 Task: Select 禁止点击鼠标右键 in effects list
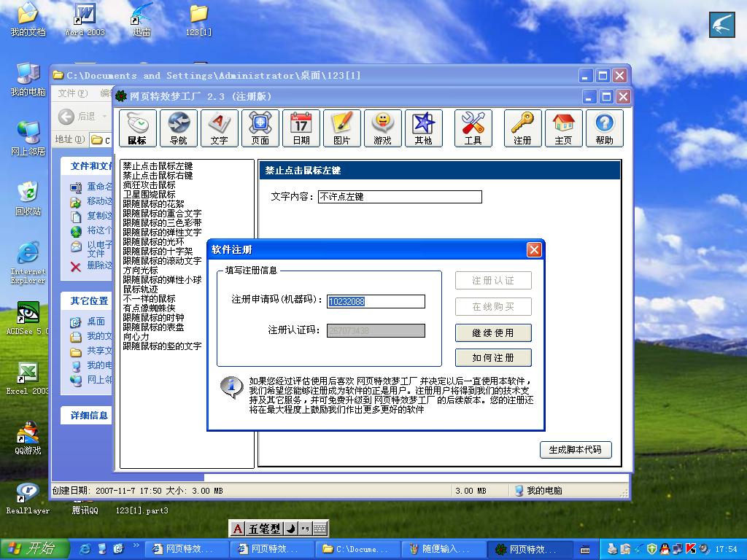158,175
